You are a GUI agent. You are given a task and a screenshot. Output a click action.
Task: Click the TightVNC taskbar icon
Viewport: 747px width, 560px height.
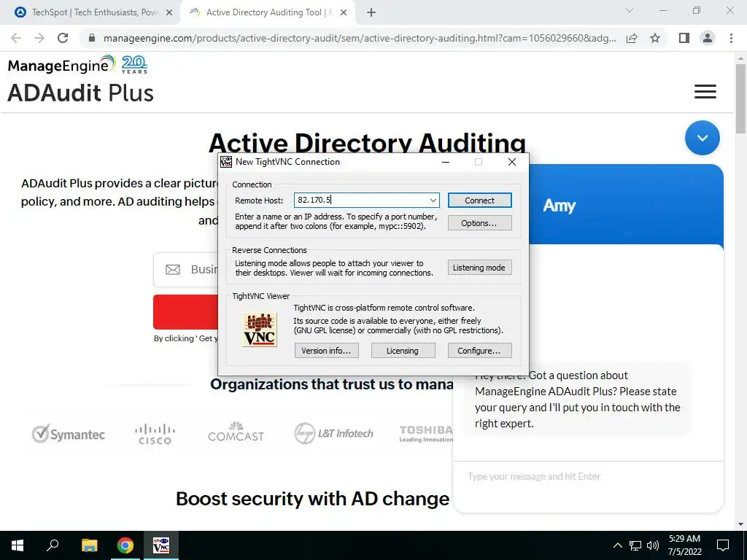click(x=161, y=545)
